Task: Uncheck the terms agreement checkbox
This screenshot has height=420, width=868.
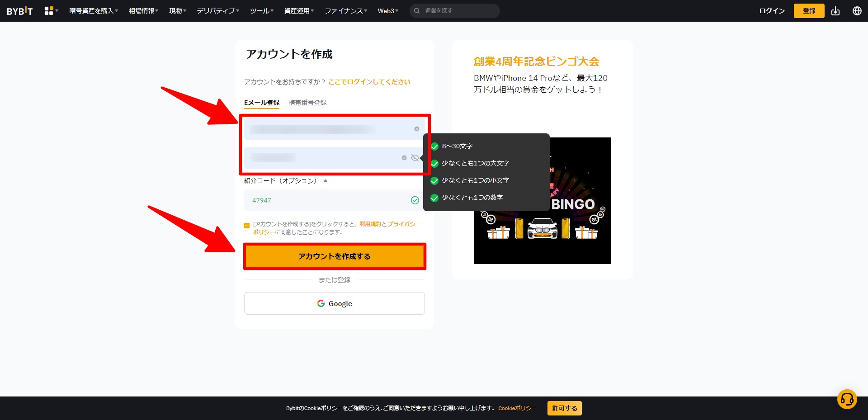Action: 247,225
